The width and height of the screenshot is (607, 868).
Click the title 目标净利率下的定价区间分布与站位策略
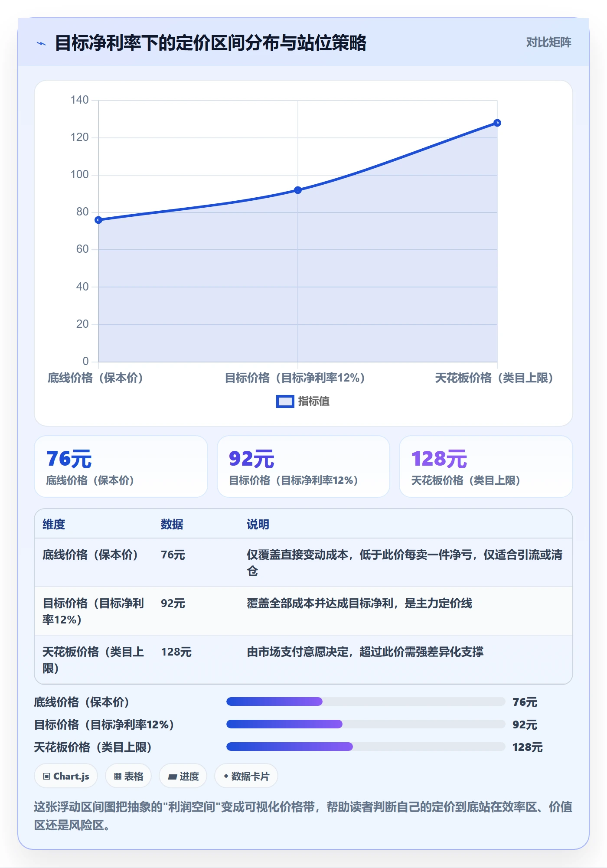[x=211, y=43]
